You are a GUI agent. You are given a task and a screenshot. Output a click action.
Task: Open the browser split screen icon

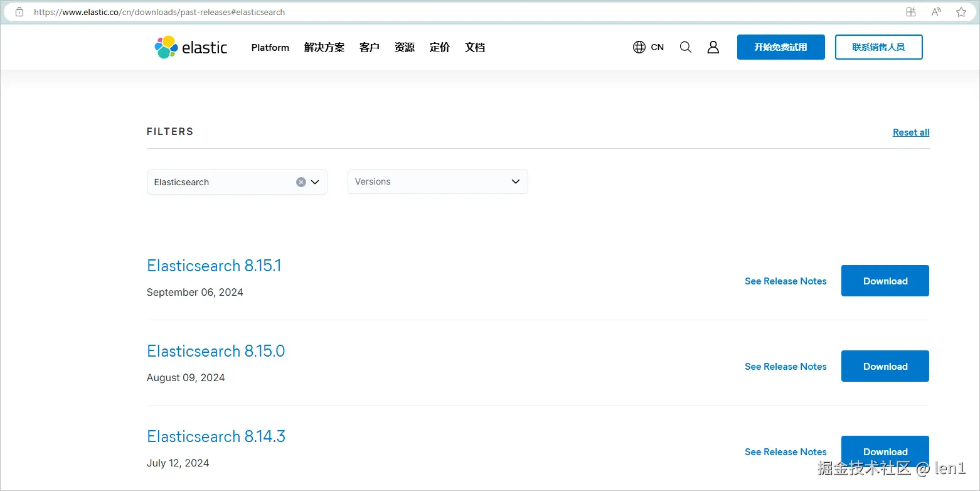[x=911, y=12]
